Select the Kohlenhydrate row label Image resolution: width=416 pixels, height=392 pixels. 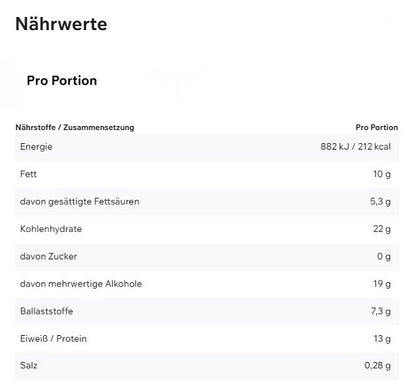[51, 229]
